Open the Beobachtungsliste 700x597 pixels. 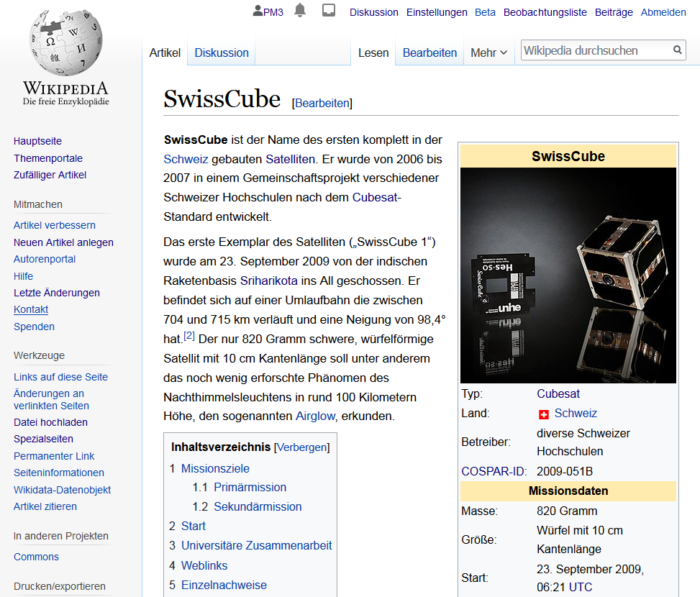[x=545, y=12]
